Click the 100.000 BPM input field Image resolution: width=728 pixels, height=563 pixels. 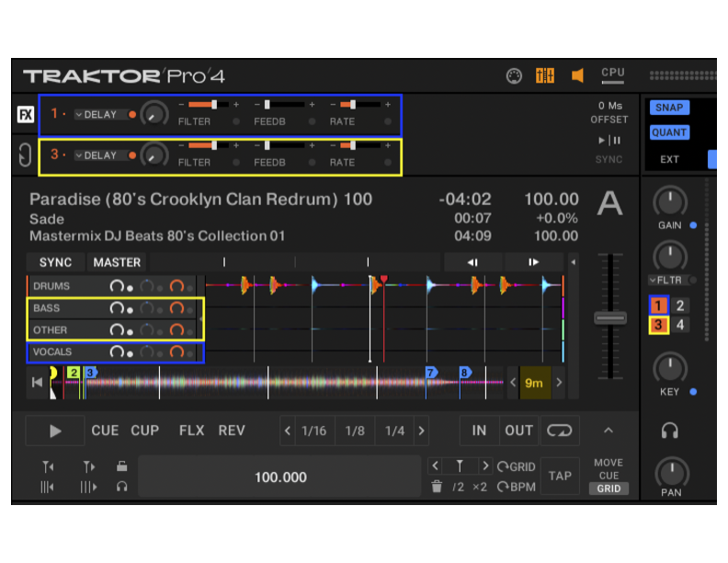[280, 477]
